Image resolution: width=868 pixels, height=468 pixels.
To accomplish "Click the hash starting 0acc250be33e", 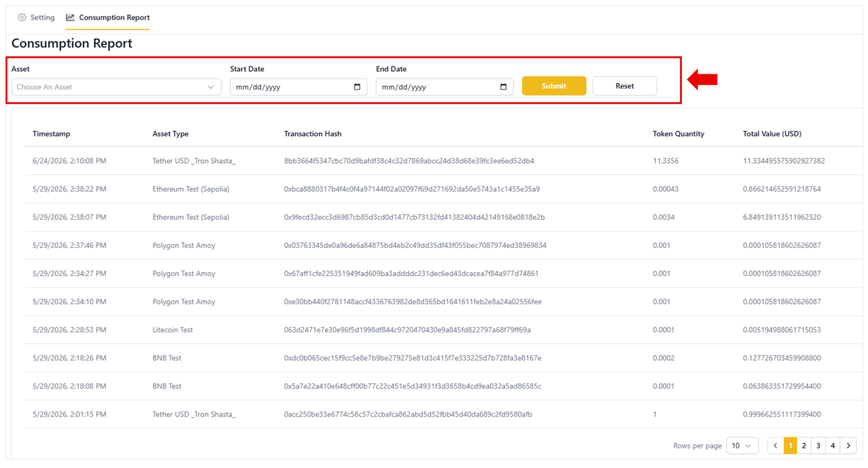I will pos(408,414).
